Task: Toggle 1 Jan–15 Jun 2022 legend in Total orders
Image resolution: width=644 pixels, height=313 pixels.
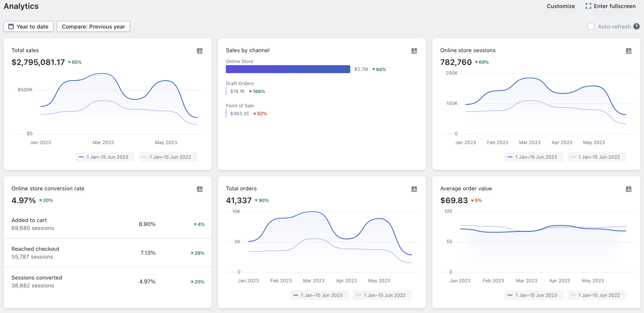Action: [x=382, y=295]
